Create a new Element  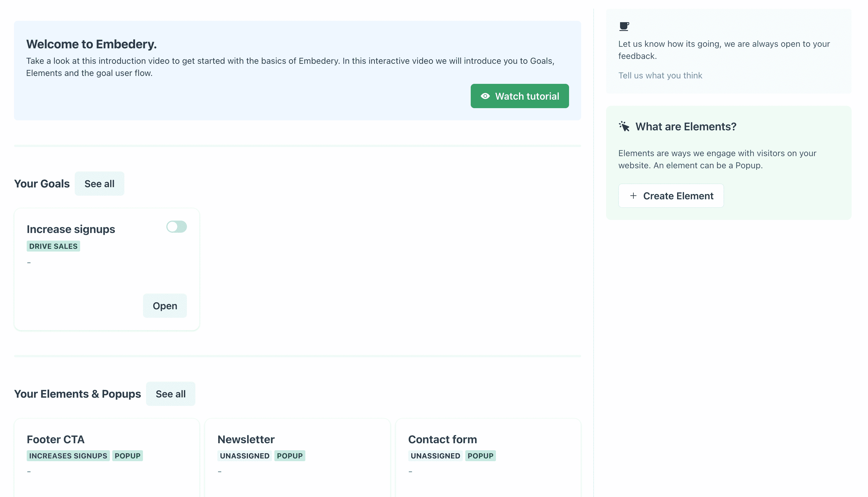(x=671, y=196)
